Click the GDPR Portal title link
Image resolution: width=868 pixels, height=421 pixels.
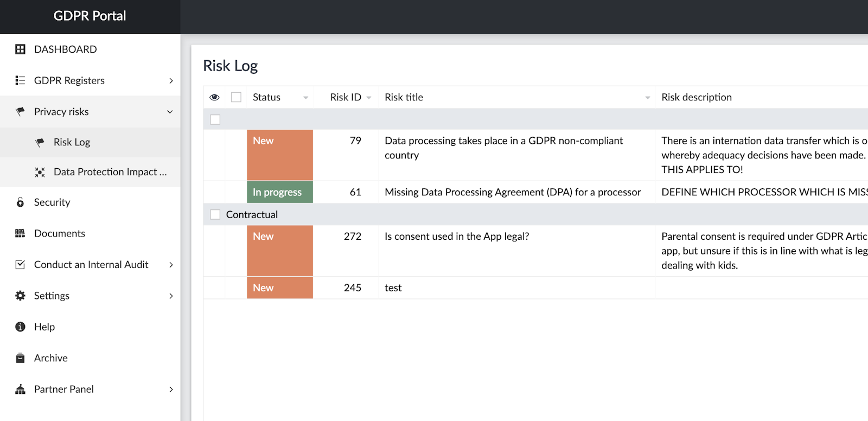[90, 16]
